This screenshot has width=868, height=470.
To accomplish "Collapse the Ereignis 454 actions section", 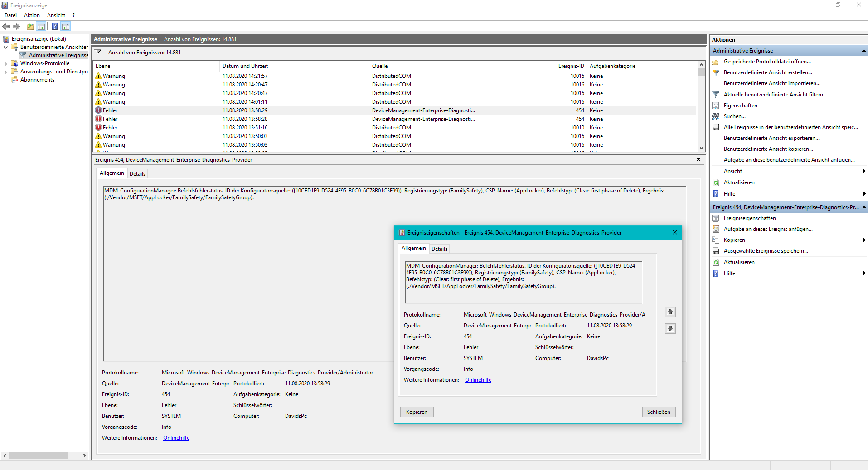I will coord(863,207).
